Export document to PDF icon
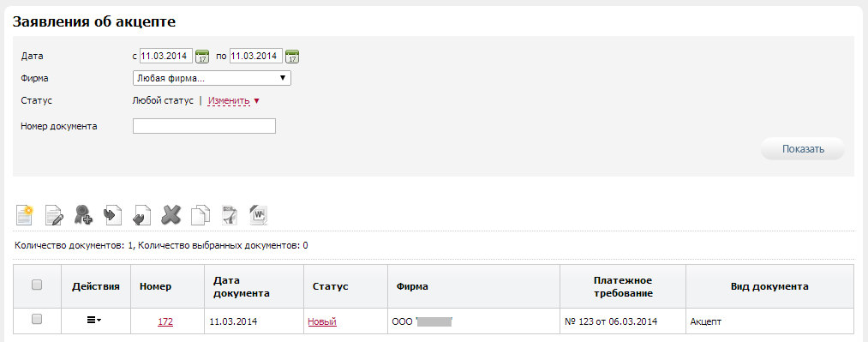This screenshot has height=342, width=868. pos(230,215)
